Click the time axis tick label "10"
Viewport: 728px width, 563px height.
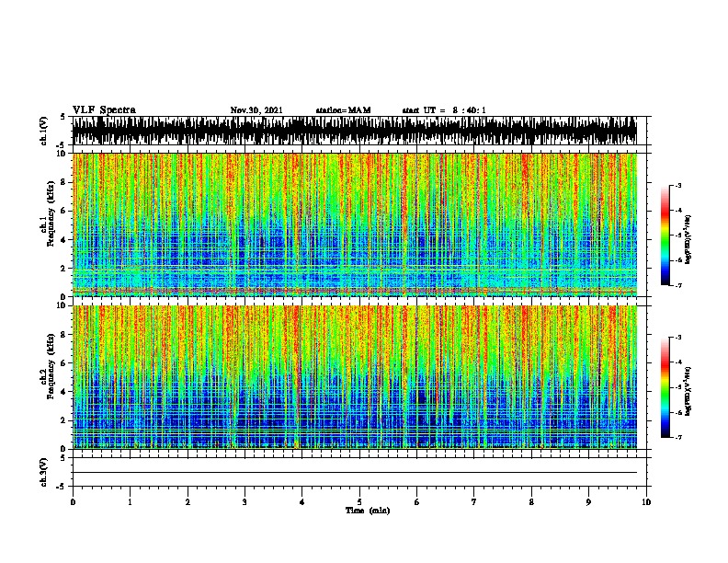coord(646,502)
